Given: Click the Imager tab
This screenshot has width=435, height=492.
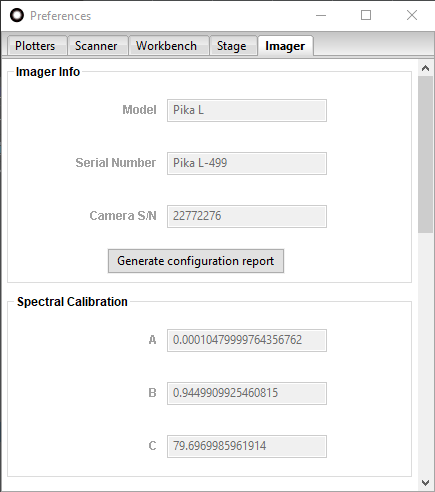Looking at the screenshot, I should [285, 45].
